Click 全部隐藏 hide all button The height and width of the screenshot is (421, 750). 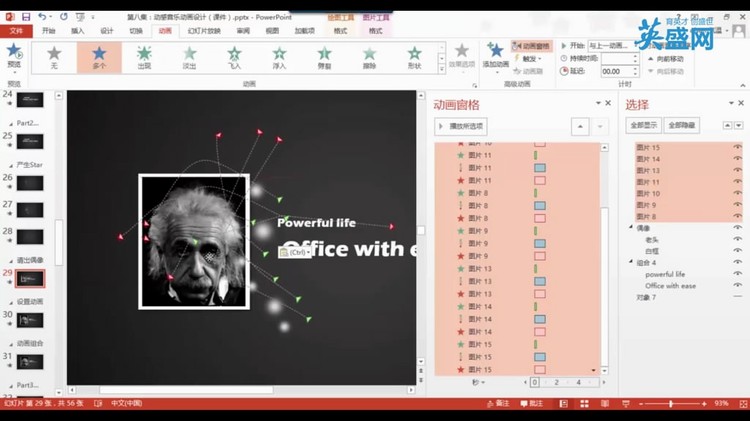point(682,125)
